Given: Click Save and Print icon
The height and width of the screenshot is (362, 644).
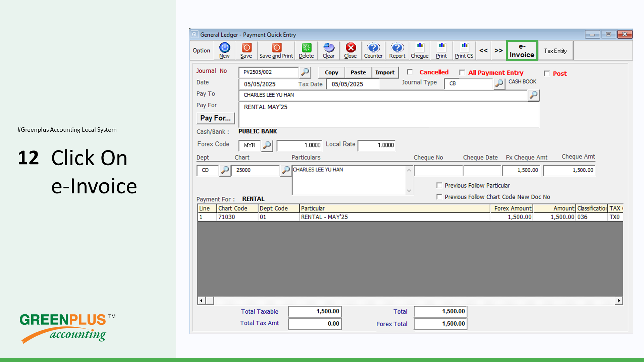Looking at the screenshot, I should (276, 51).
